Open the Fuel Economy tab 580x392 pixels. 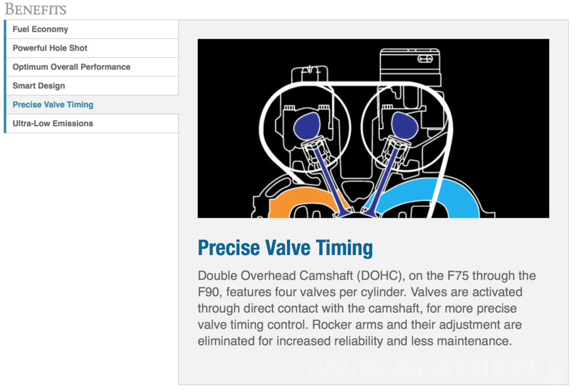(40, 29)
